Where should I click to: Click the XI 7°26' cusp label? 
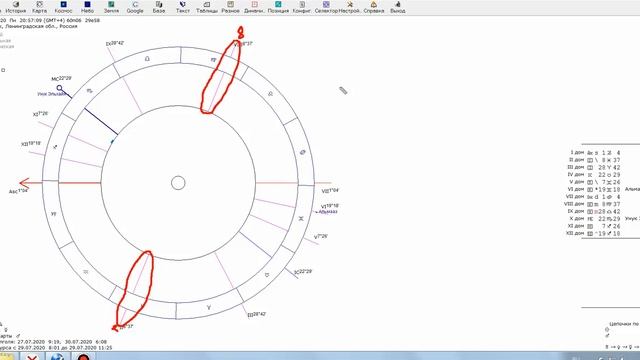40,114
